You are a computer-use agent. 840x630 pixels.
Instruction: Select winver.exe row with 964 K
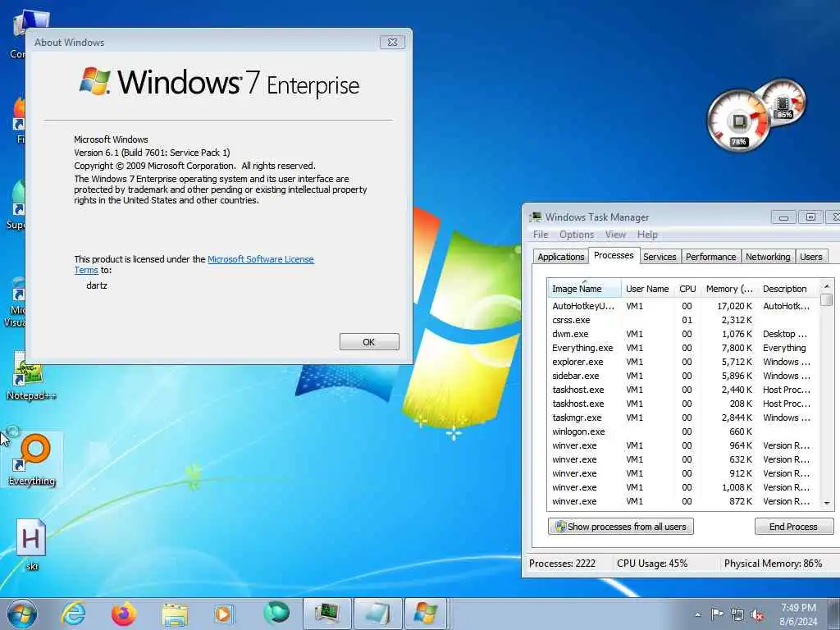click(683, 445)
